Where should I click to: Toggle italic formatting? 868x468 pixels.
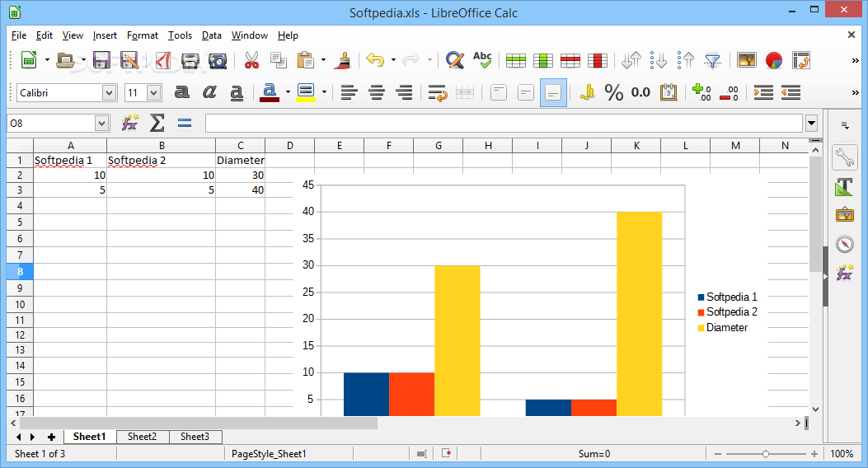click(209, 91)
